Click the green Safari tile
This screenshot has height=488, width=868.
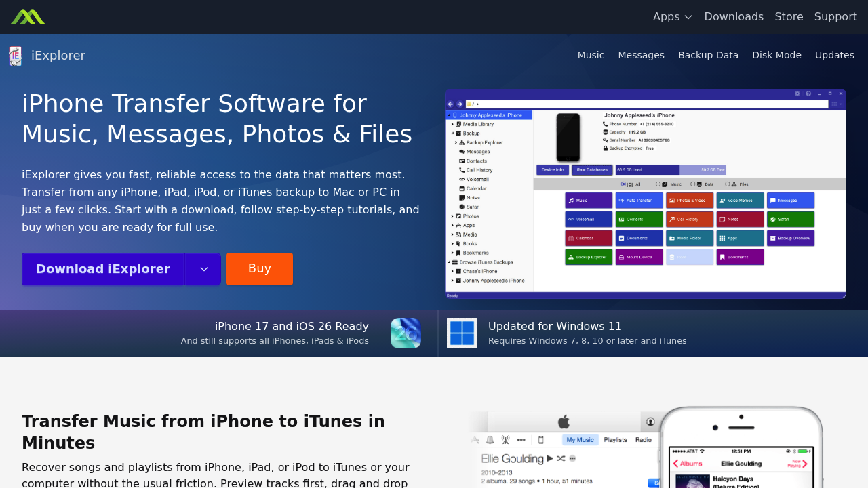(791, 220)
